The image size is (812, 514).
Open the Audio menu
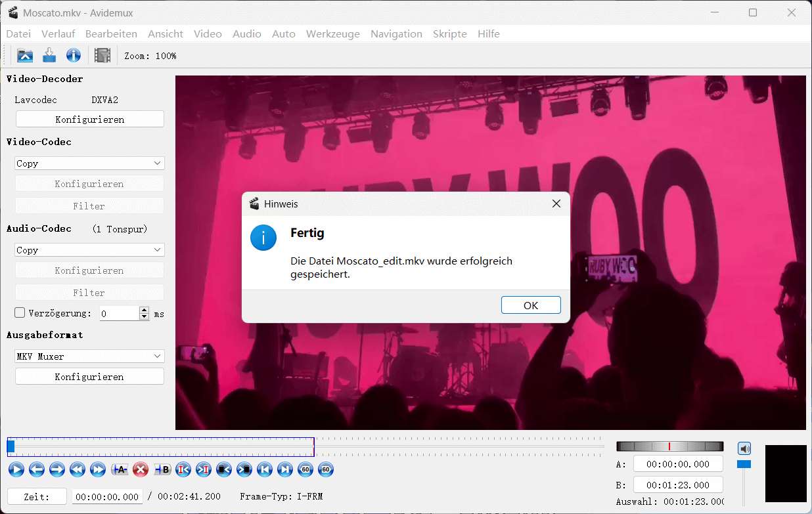[247, 34]
